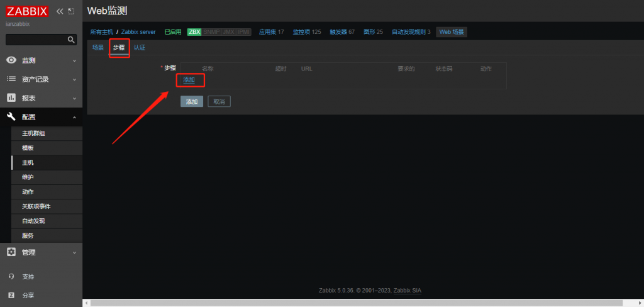Follow the Zabbix server breadcrumb link

tap(138, 31)
